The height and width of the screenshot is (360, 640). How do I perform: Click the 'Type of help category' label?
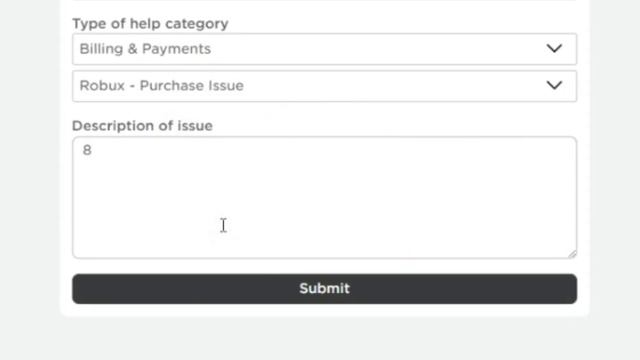point(150,24)
